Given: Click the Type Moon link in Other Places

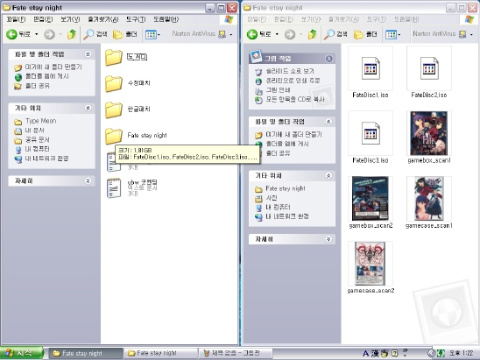Looking at the screenshot, I should [41, 121].
